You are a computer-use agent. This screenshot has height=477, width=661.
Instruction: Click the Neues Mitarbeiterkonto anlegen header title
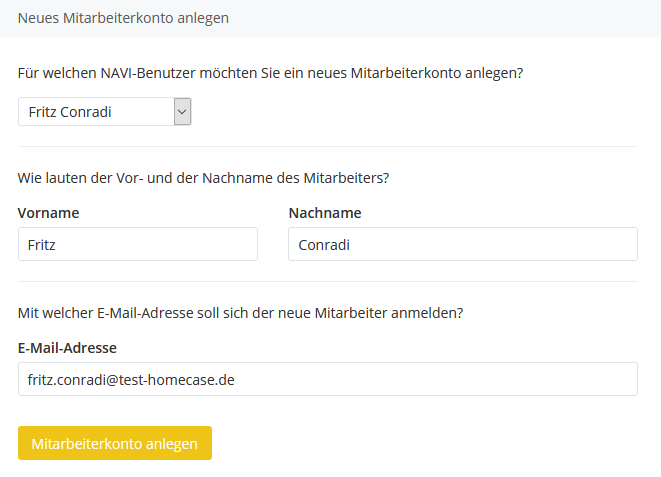click(x=123, y=18)
